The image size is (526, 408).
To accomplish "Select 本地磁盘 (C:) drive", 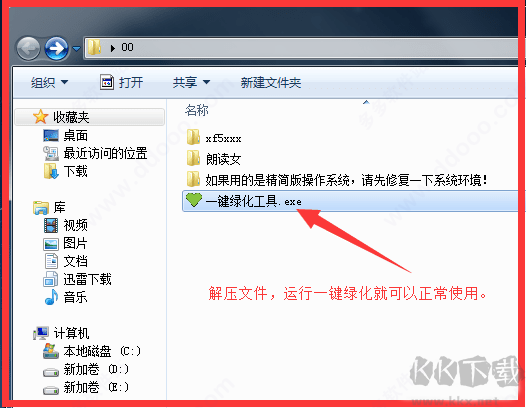I will pos(92,351).
